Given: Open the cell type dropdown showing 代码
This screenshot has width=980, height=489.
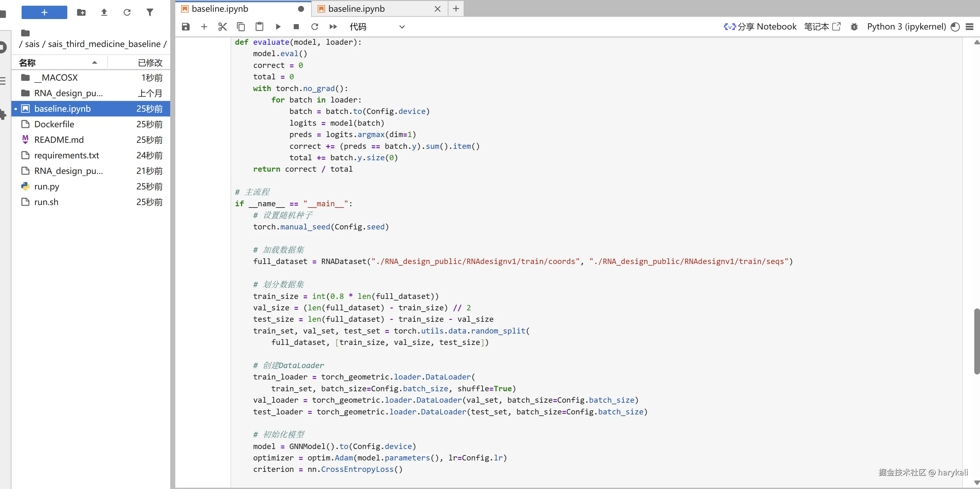Looking at the screenshot, I should click(x=377, y=27).
